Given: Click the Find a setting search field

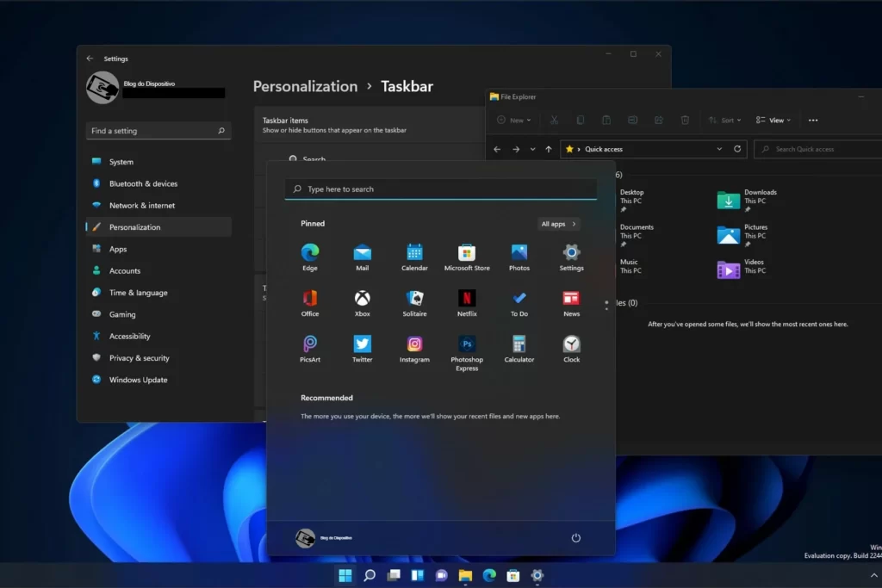Looking at the screenshot, I should click(158, 130).
